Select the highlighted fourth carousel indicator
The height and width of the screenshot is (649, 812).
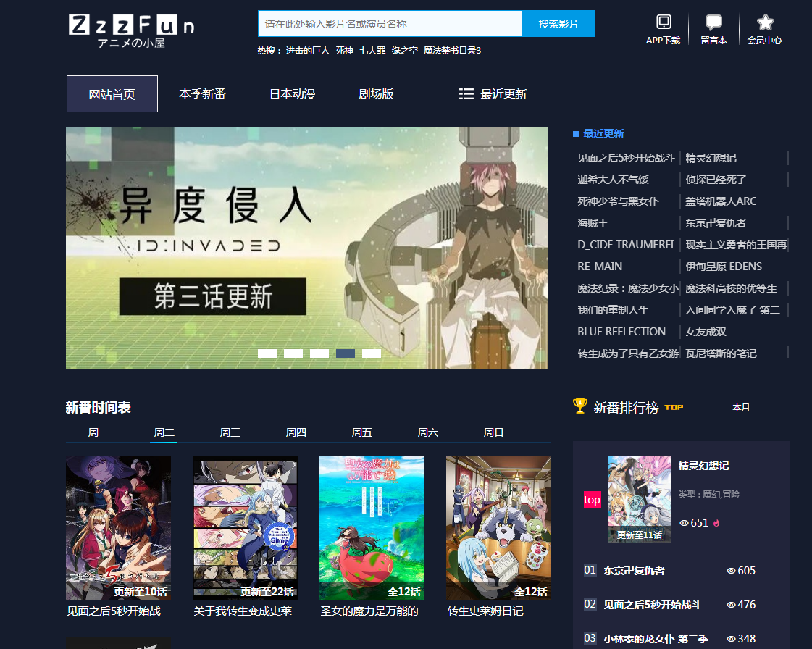(x=346, y=353)
